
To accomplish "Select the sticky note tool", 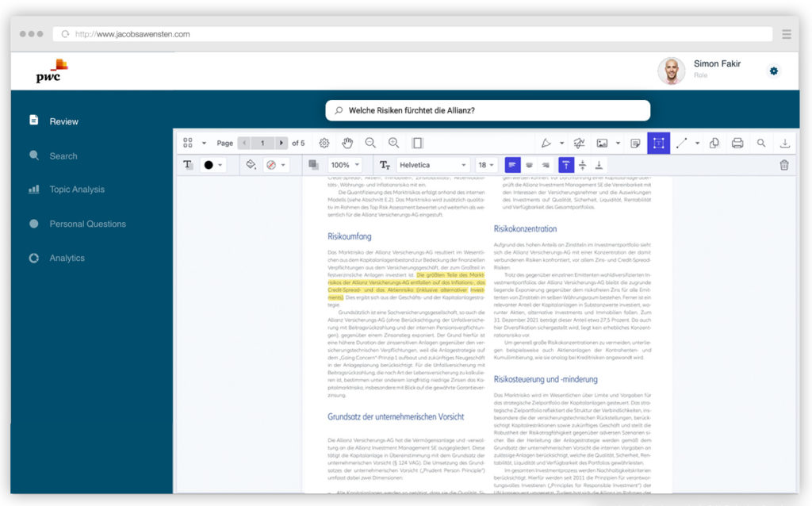I will 635,143.
